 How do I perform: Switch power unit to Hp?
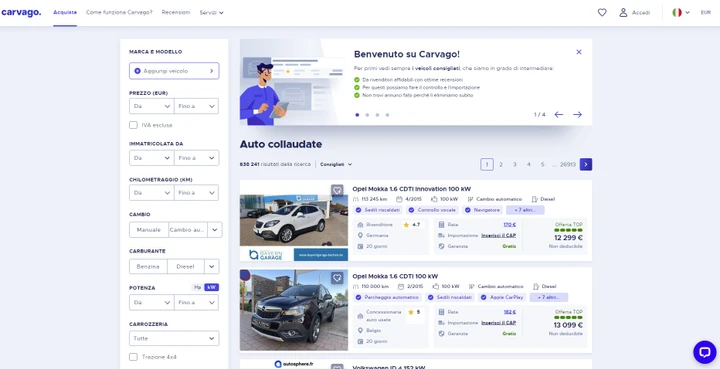click(197, 287)
